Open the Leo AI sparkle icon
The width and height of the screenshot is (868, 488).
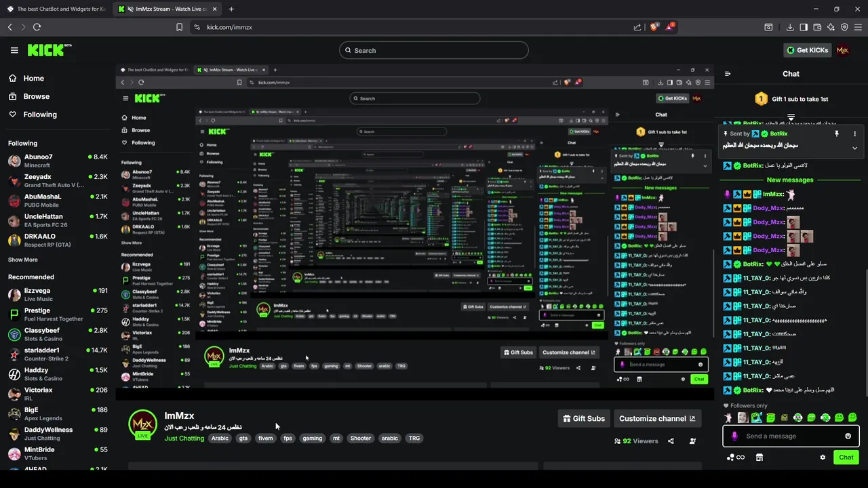click(x=831, y=27)
